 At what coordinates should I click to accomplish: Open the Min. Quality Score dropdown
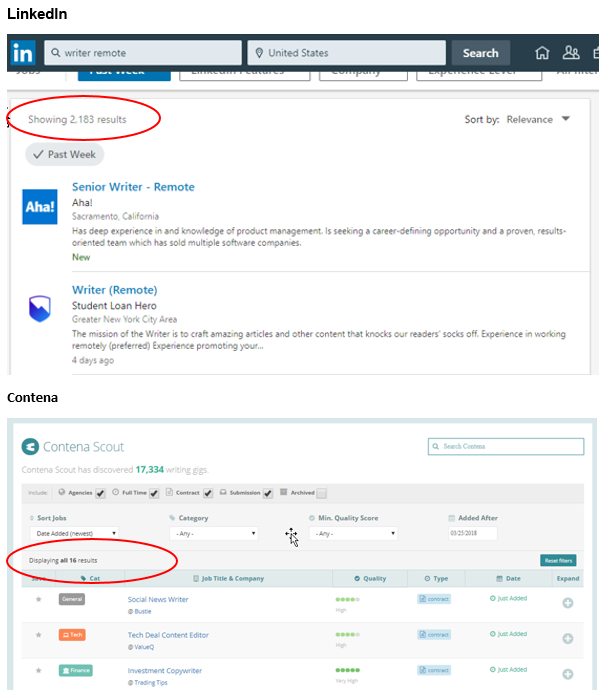353,533
